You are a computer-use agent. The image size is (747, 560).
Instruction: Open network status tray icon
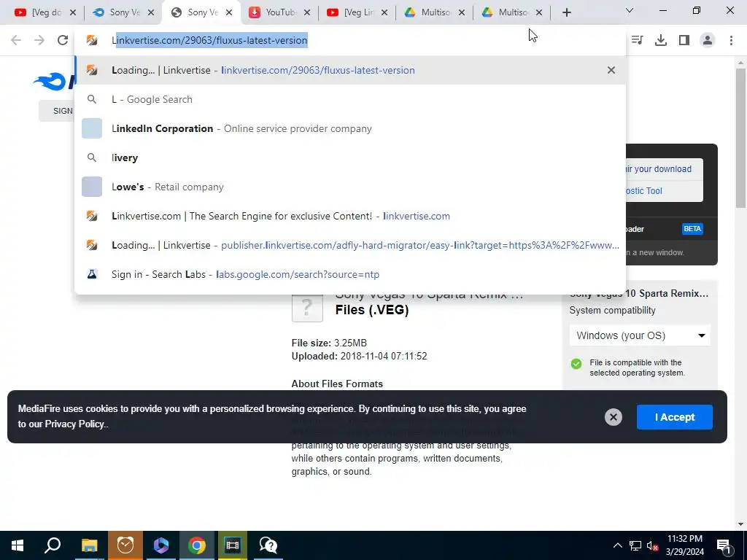(635, 545)
